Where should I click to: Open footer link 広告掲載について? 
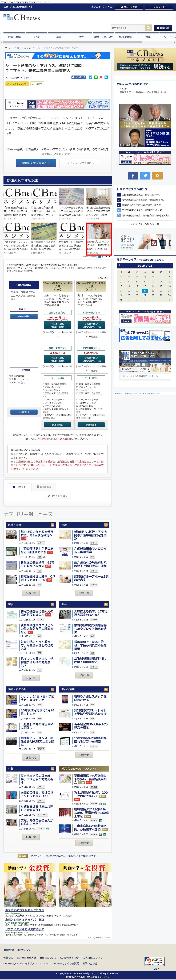[x=93, y=958]
